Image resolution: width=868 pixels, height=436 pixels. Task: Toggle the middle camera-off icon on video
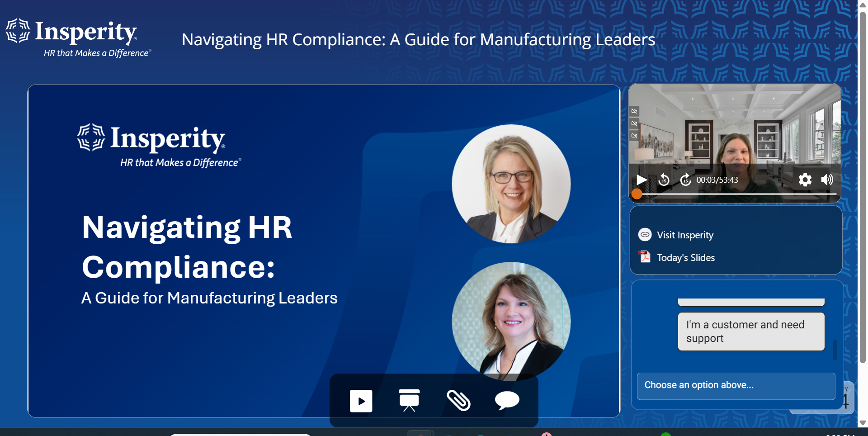pyautogui.click(x=634, y=123)
